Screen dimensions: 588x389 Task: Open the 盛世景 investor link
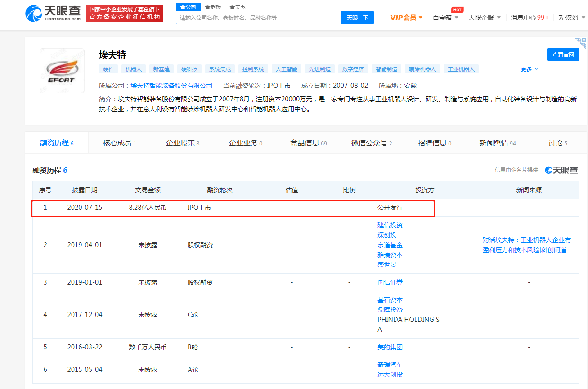point(387,265)
